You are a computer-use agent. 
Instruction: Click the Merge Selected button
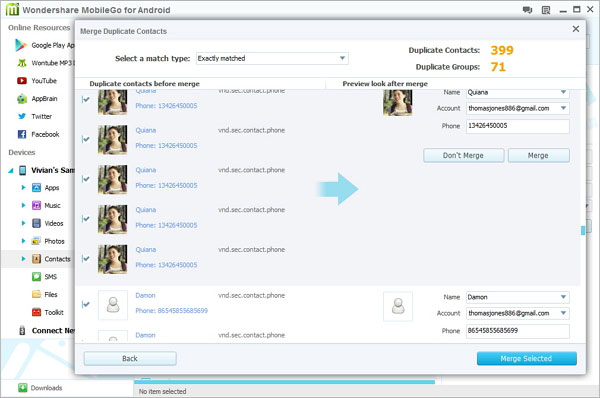point(527,359)
